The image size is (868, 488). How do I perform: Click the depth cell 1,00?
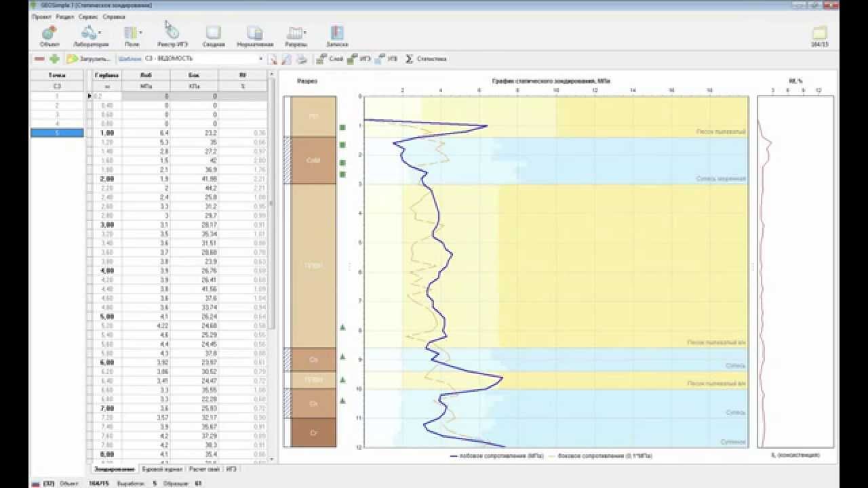tap(106, 133)
